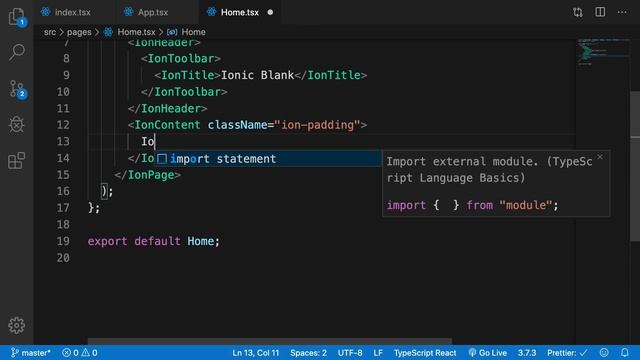640x360 pixels.
Task: Click the Spaces: 2 indentation setting
Action: pyautogui.click(x=308, y=353)
